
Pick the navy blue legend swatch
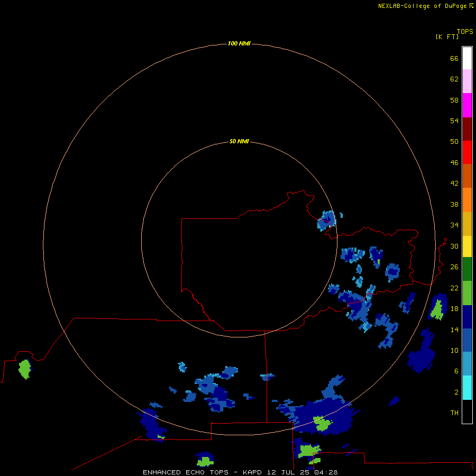click(x=467, y=317)
